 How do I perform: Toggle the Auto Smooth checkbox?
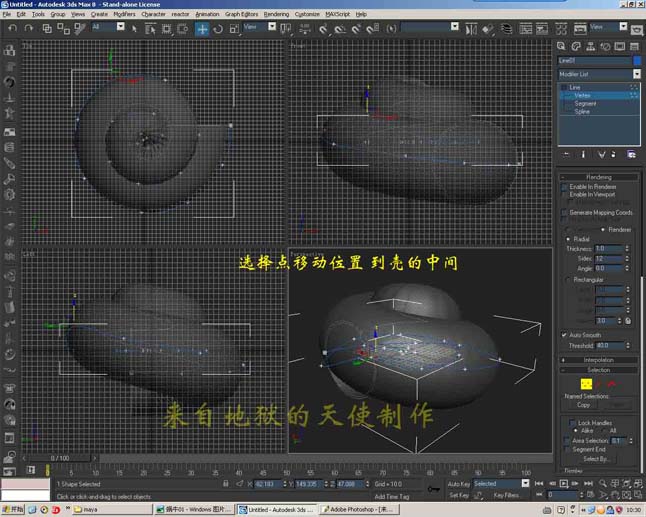[x=564, y=335]
